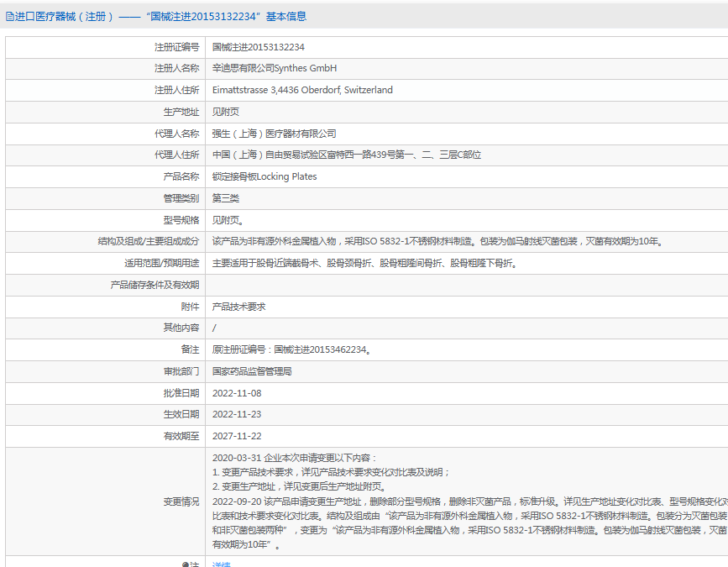728x567 pixels.
Task: Click the 代理人住所 label cell
Action: point(106,155)
